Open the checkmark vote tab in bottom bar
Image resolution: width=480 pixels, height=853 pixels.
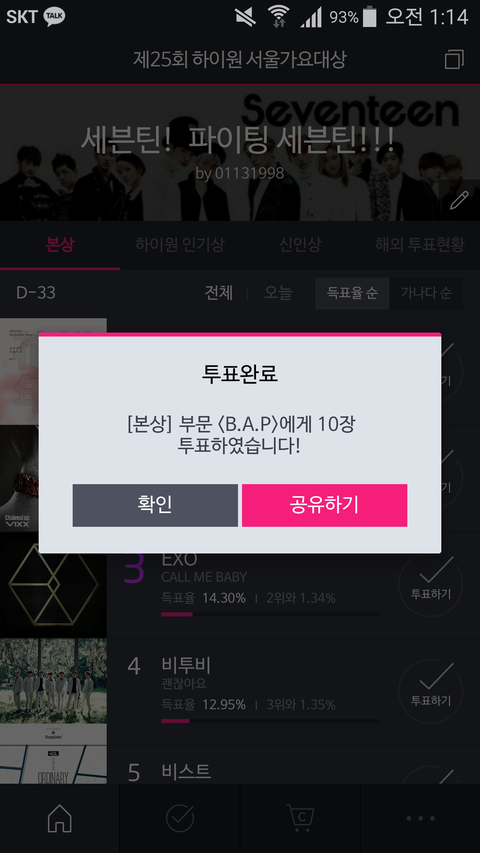[180, 818]
